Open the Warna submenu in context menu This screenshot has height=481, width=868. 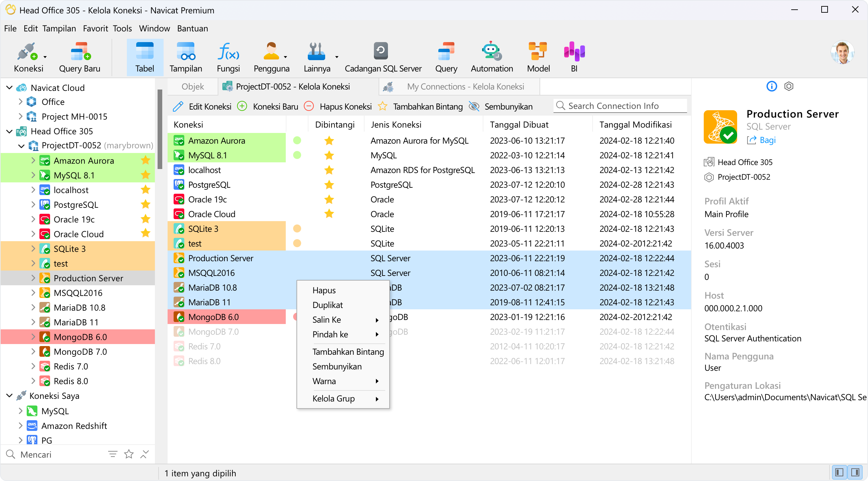(343, 381)
